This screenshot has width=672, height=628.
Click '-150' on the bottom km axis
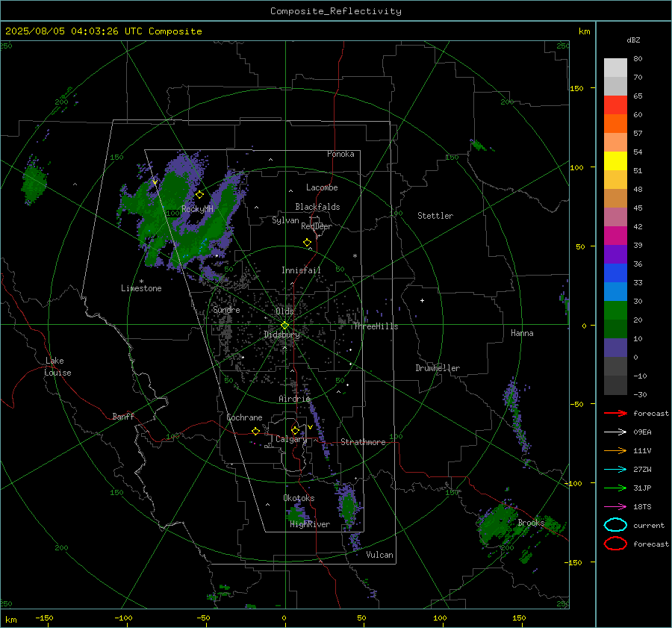44,618
